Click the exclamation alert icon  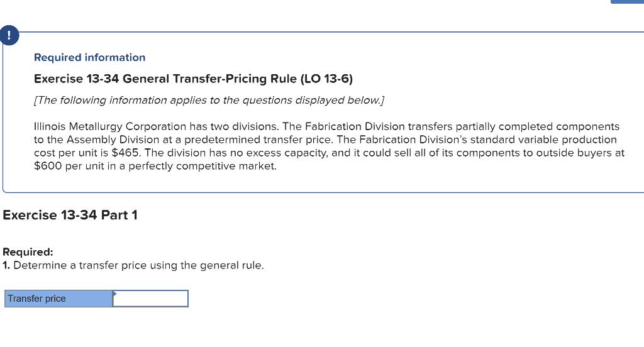point(9,35)
